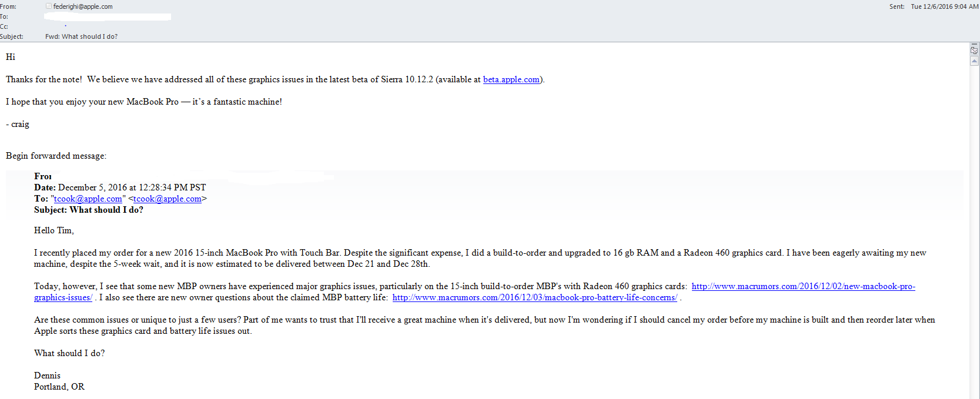The image size is (980, 399).
Task: Click bold "Subject: What should I do?" header
Action: coord(89,210)
